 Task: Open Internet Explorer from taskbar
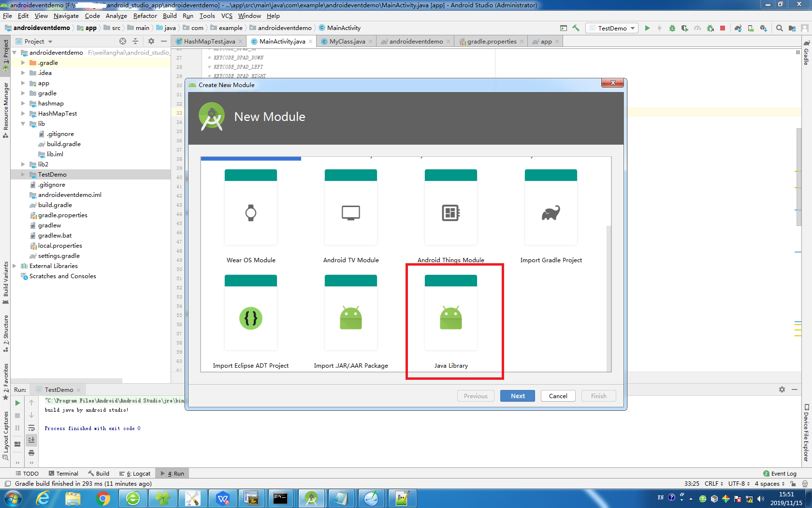43,498
